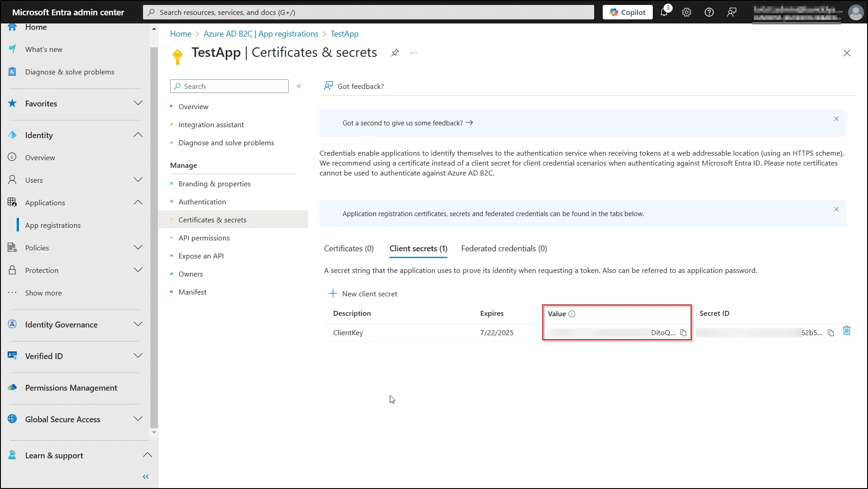Dismiss the feedback banner
Viewport: 868px width, 489px height.
[836, 119]
